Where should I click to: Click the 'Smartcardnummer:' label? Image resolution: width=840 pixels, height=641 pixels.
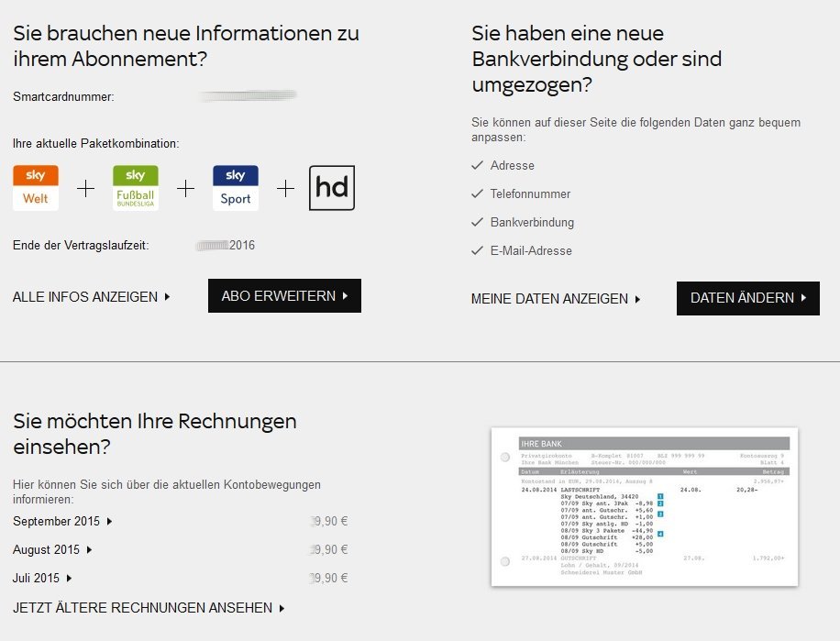pos(63,97)
